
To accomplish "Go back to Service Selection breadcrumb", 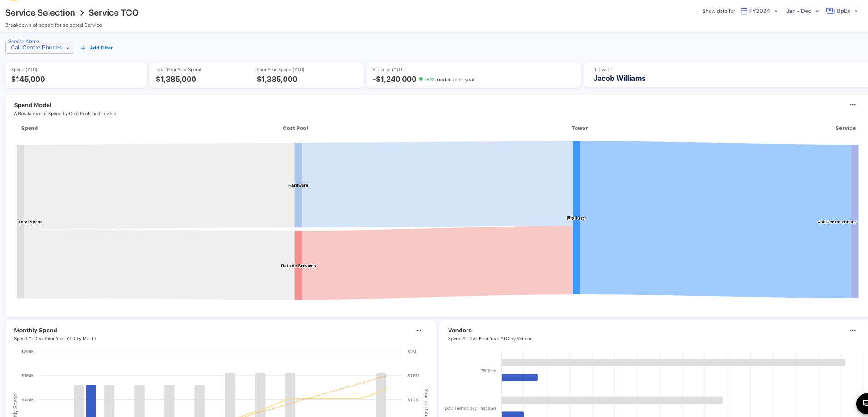I will [40, 13].
